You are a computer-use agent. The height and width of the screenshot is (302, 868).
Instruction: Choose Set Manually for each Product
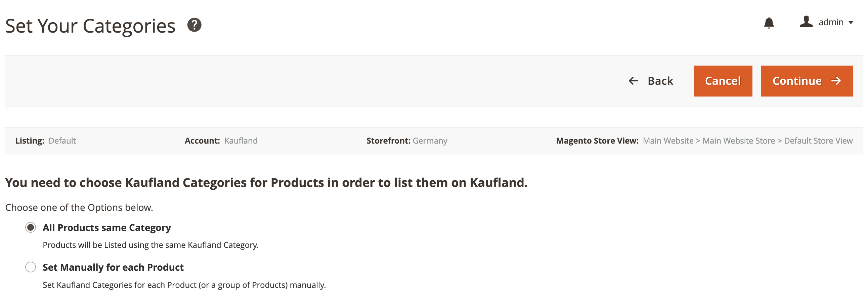(x=113, y=267)
